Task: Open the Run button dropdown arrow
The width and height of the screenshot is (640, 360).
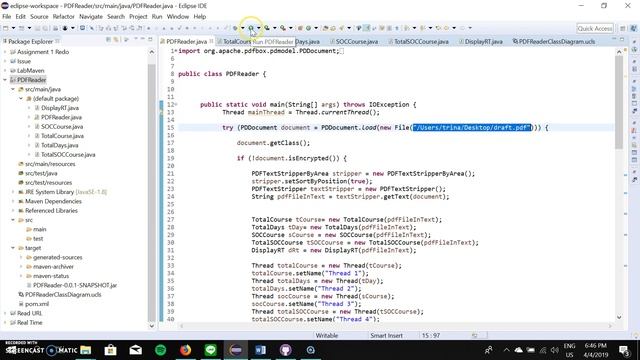Action: click(259, 28)
